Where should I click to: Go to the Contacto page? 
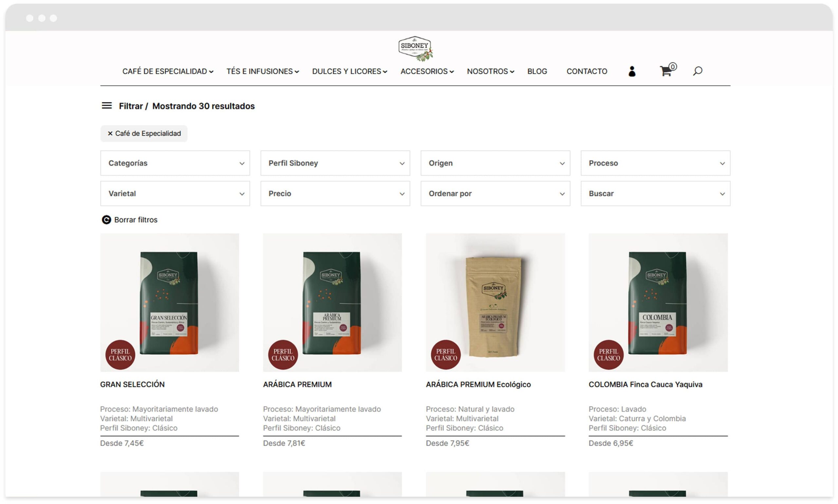coord(587,71)
